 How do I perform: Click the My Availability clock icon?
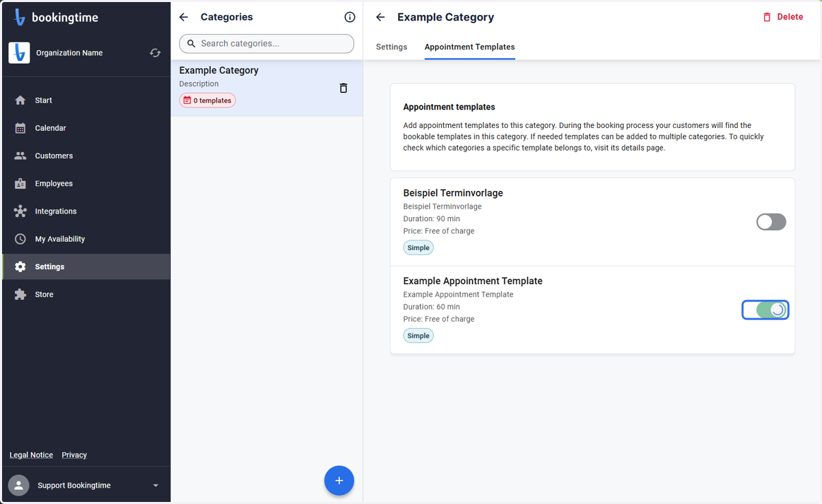(21, 239)
